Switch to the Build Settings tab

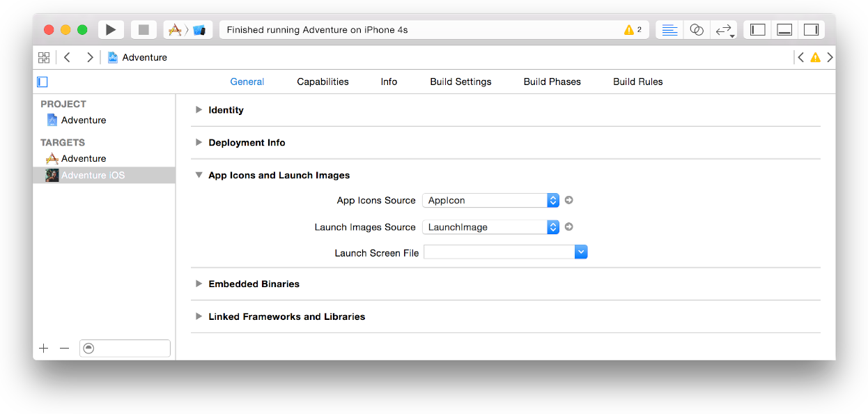tap(460, 82)
